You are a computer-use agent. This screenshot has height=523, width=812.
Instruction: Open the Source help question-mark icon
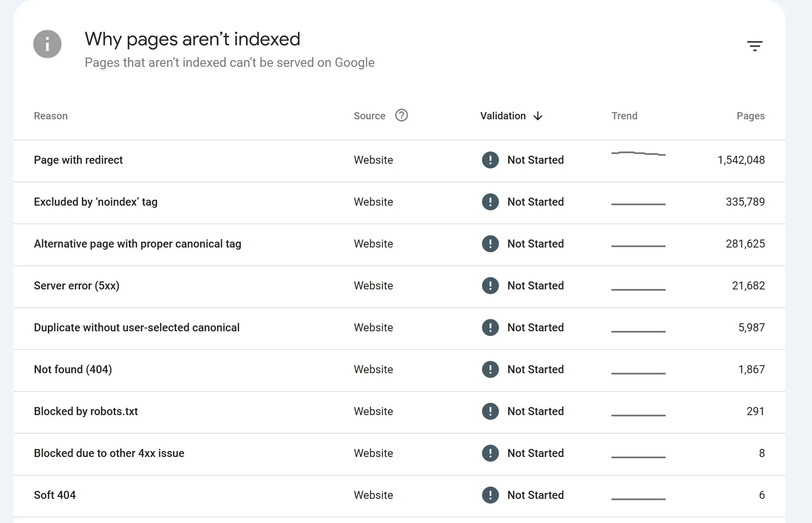click(x=401, y=115)
